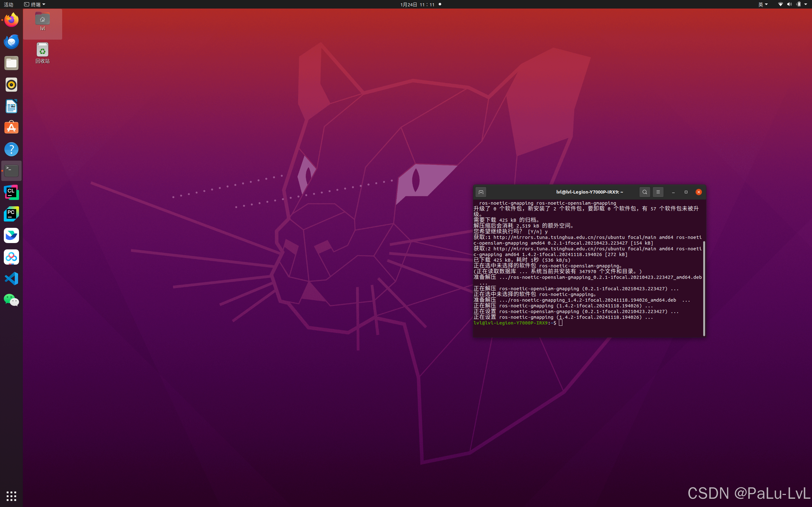Launch PyCharm from the dock
Viewport: 812px width, 507px height.
11,214
